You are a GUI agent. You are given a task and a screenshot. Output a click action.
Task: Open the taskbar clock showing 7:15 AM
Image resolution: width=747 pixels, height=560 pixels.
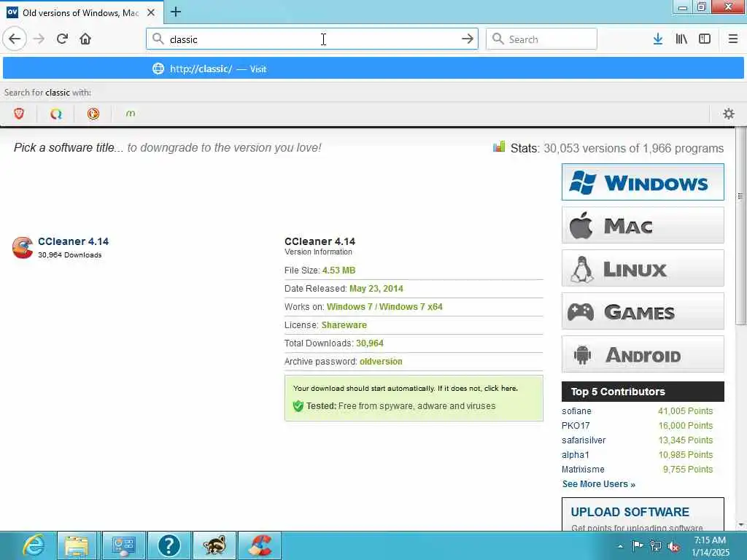point(711,546)
